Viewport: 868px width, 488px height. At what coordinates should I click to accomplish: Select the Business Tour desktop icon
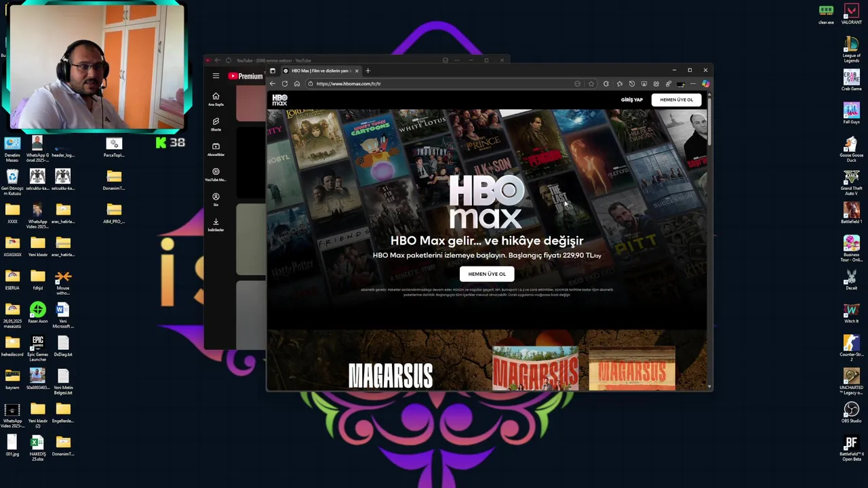[851, 248]
